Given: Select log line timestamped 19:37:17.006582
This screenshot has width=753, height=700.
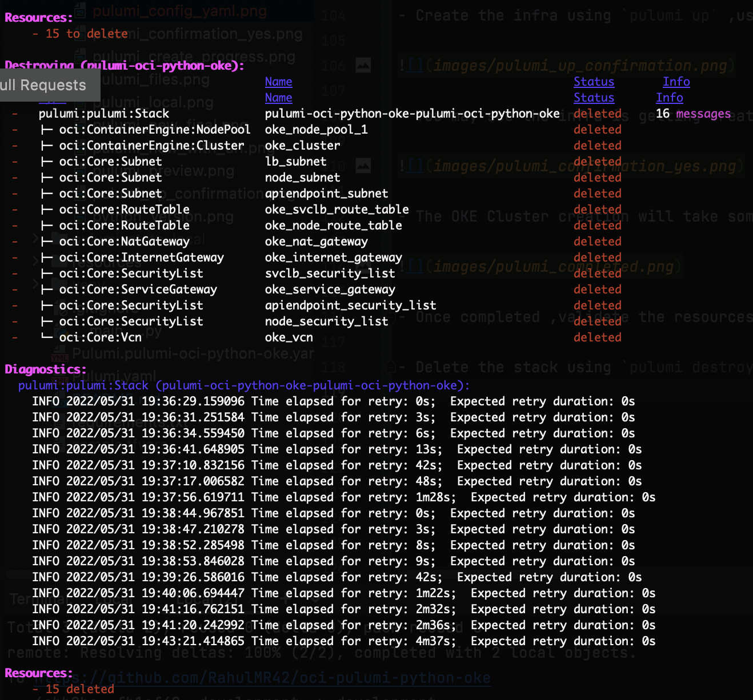Looking at the screenshot, I should point(337,481).
